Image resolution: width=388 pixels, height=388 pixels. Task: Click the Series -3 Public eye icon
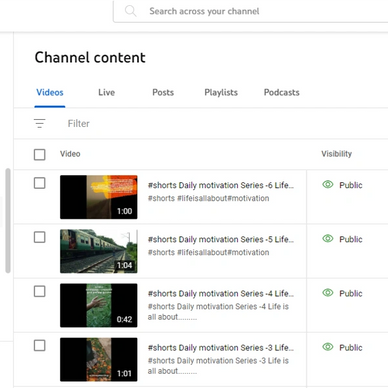[328, 347]
